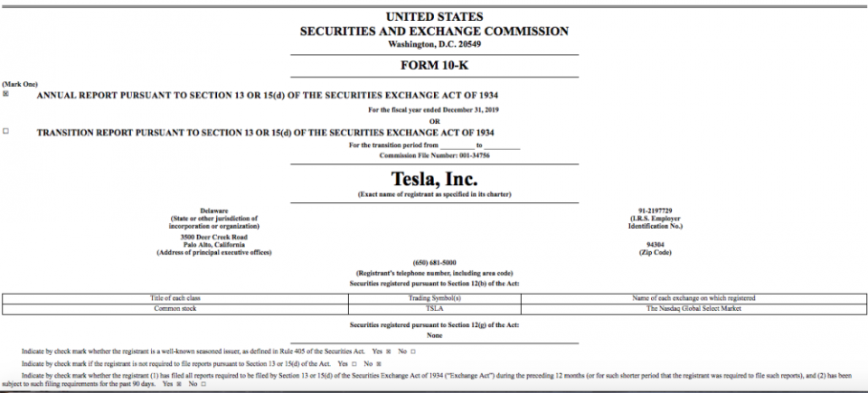The width and height of the screenshot is (868, 393).
Task: Click the transition period 'from' blank field
Action: click(x=458, y=145)
